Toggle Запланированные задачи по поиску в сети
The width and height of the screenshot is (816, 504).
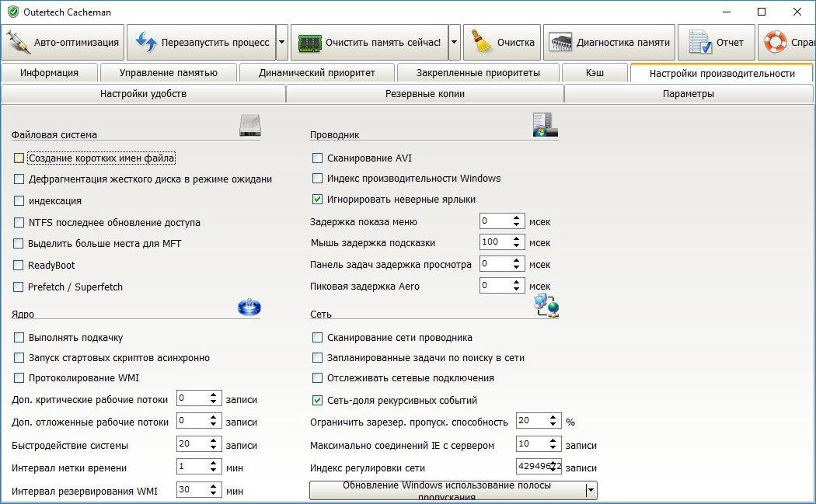pyautogui.click(x=317, y=358)
